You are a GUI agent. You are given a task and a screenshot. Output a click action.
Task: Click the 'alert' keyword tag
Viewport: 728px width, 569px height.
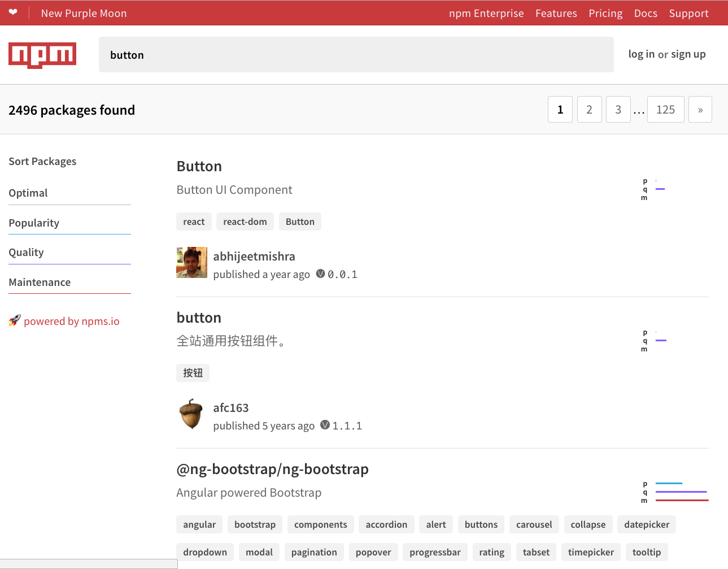pyautogui.click(x=436, y=524)
